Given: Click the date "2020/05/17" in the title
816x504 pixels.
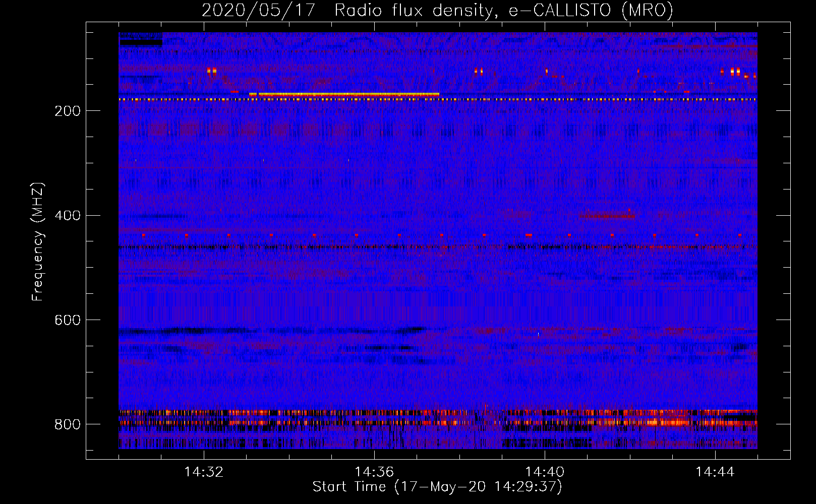Looking at the screenshot, I should click(x=258, y=10).
